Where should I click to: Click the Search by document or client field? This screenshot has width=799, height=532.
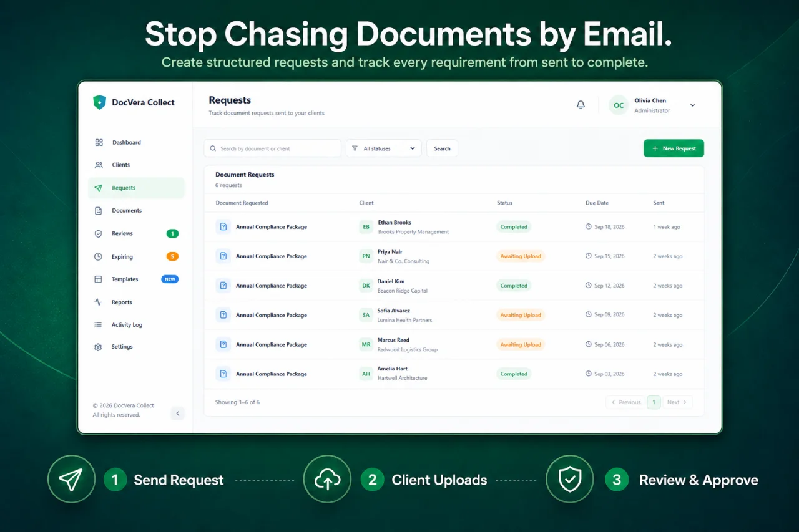point(273,148)
